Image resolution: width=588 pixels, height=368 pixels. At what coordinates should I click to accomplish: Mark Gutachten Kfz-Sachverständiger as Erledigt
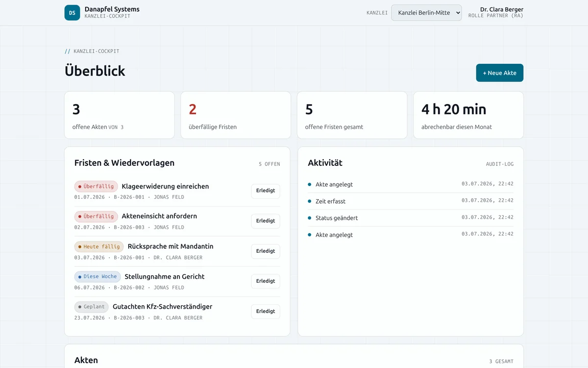pyautogui.click(x=266, y=312)
